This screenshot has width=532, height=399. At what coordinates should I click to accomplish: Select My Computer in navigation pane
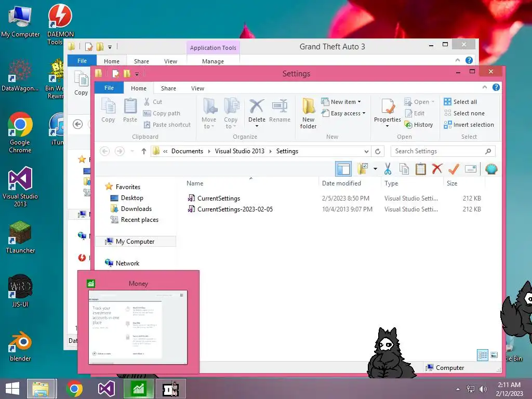[135, 241]
